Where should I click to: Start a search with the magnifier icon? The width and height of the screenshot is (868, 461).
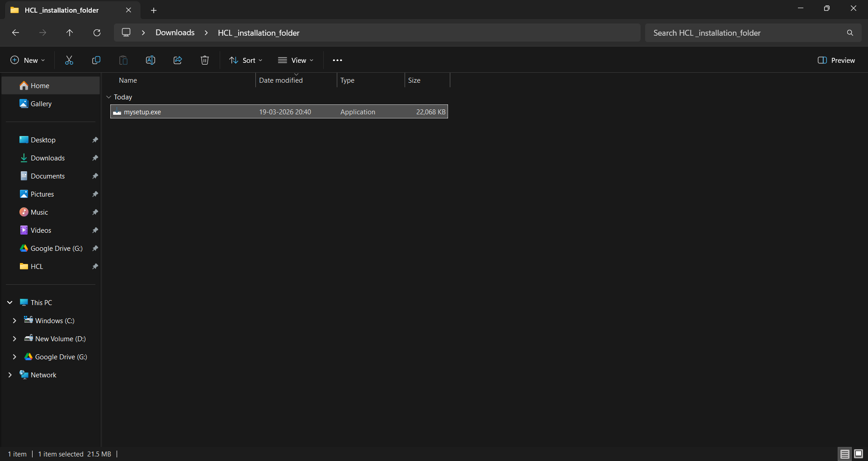click(x=849, y=33)
